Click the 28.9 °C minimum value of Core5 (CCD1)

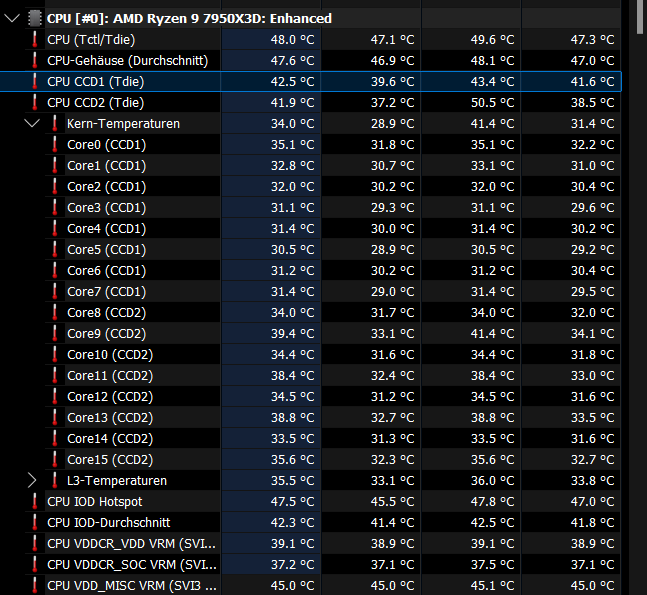coord(392,250)
